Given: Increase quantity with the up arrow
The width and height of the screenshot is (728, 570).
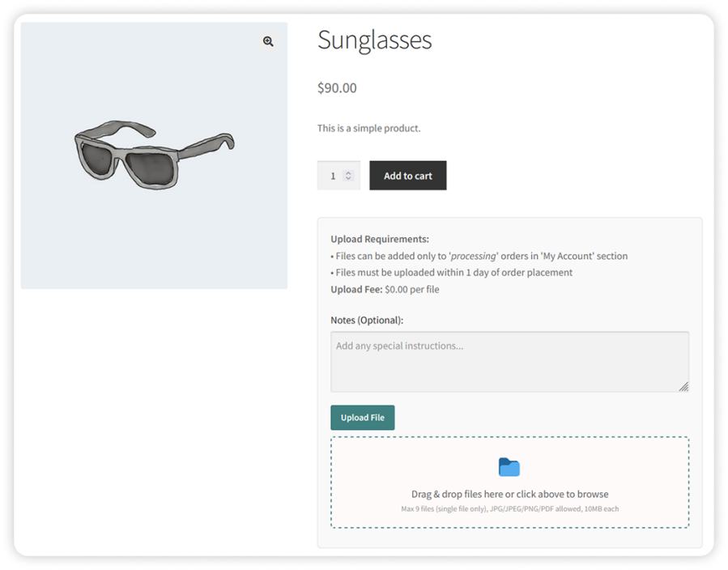Looking at the screenshot, I should [348, 172].
